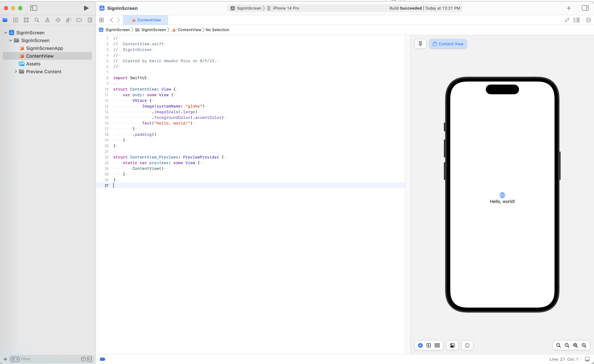Image resolution: width=594 pixels, height=364 pixels.
Task: Click the import SwiftUI line
Action: click(x=130, y=78)
